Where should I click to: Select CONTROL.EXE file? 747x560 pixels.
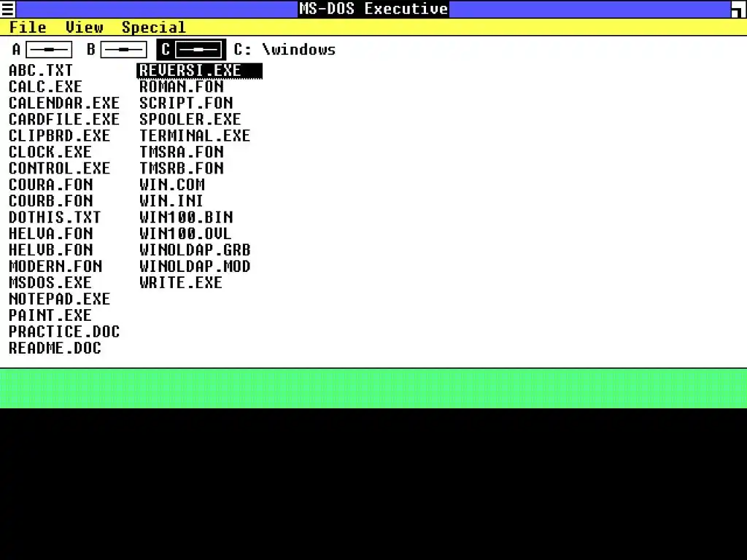tap(59, 168)
